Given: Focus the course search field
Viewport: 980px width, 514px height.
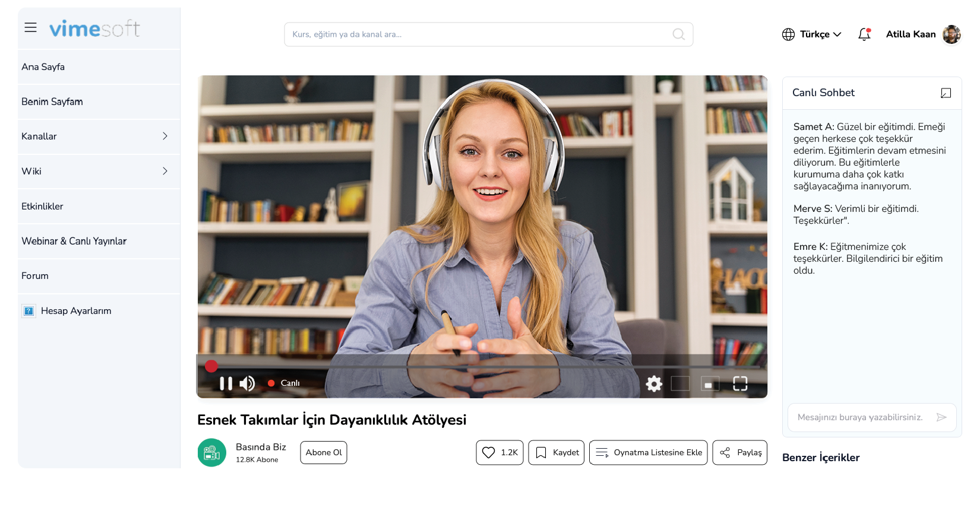Looking at the screenshot, I should coord(488,34).
